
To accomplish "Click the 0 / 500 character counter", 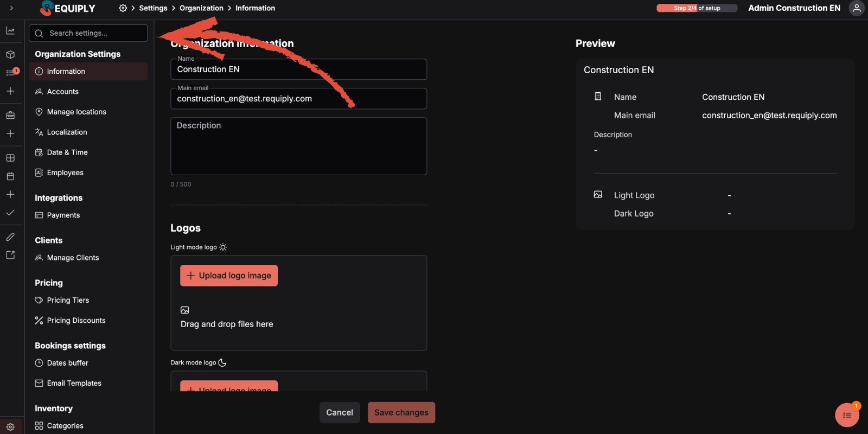I will click(x=181, y=184).
